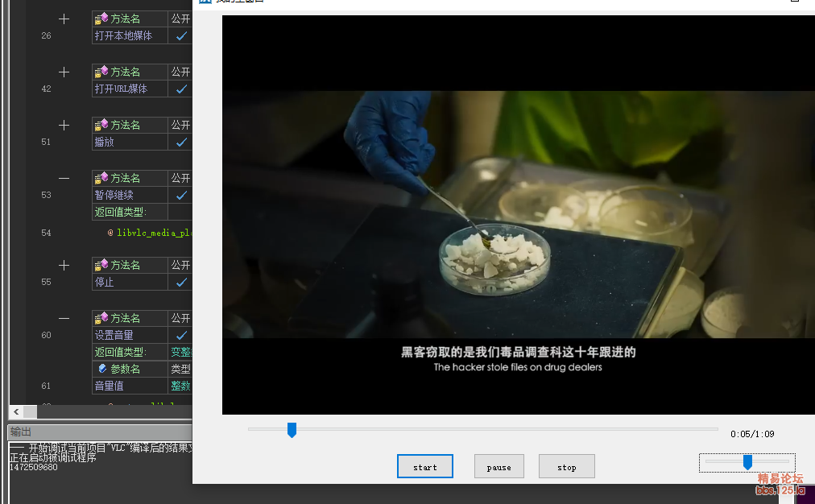Viewport: 815px width, 504px height.
Task: Click inside the video playback area
Action: coord(518,215)
